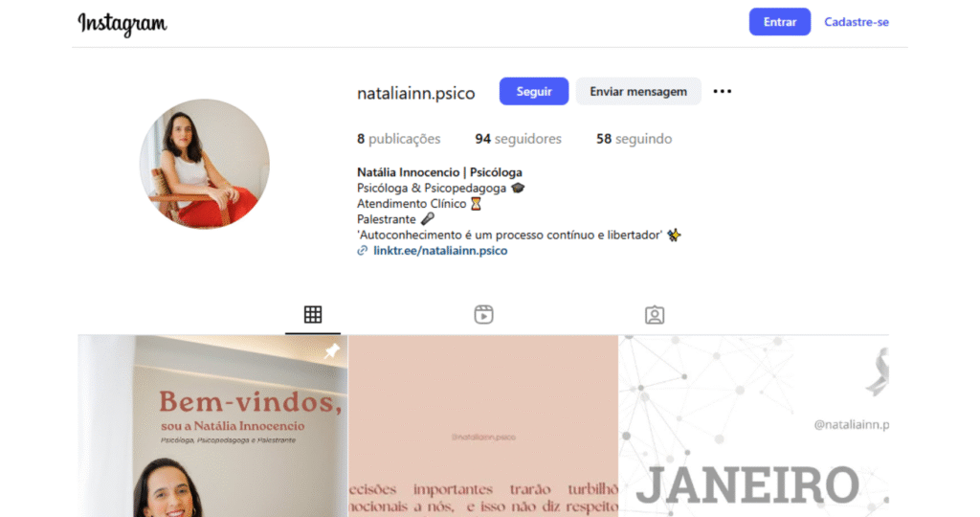Click the pin icon on first post
This screenshot has width=980, height=517.
pos(332,350)
